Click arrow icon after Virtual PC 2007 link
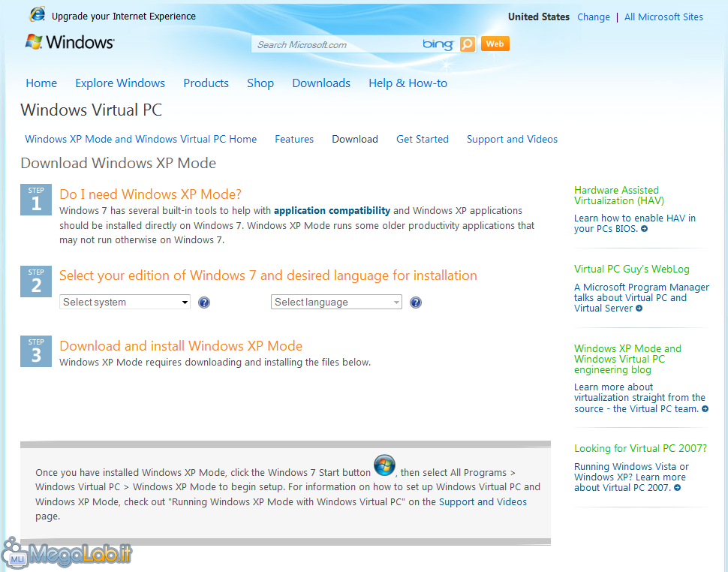 point(678,488)
